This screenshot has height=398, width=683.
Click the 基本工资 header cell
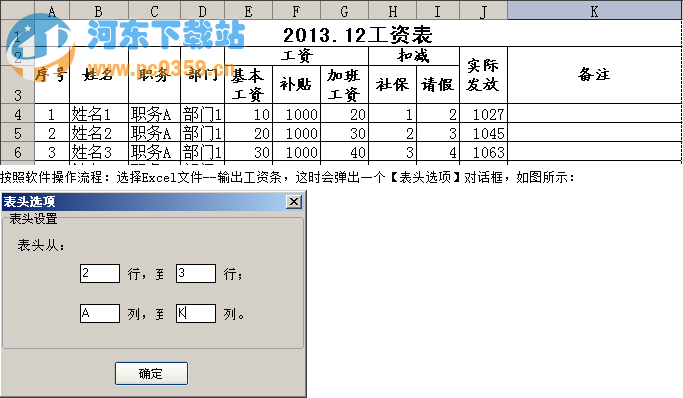(248, 84)
